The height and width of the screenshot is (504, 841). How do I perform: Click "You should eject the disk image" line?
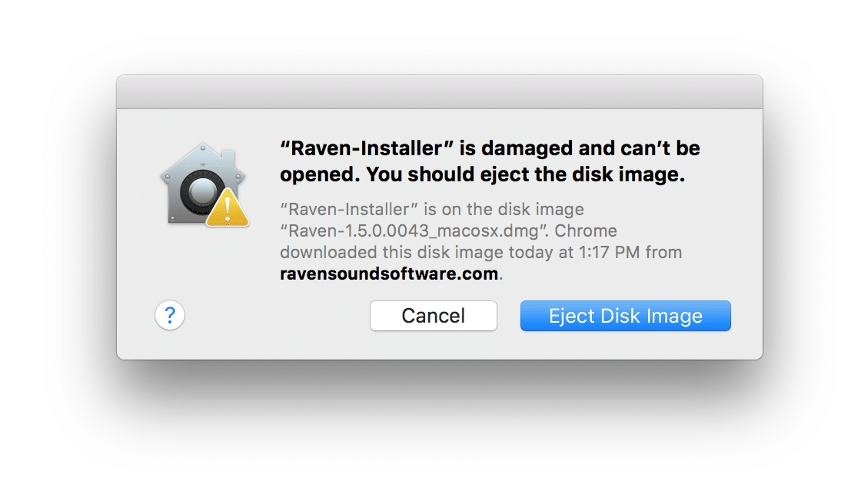pyautogui.click(x=526, y=174)
